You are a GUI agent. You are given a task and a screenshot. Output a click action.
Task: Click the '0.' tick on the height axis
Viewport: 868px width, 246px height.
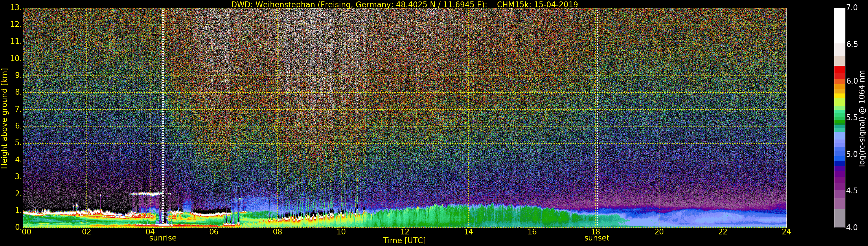point(18,227)
